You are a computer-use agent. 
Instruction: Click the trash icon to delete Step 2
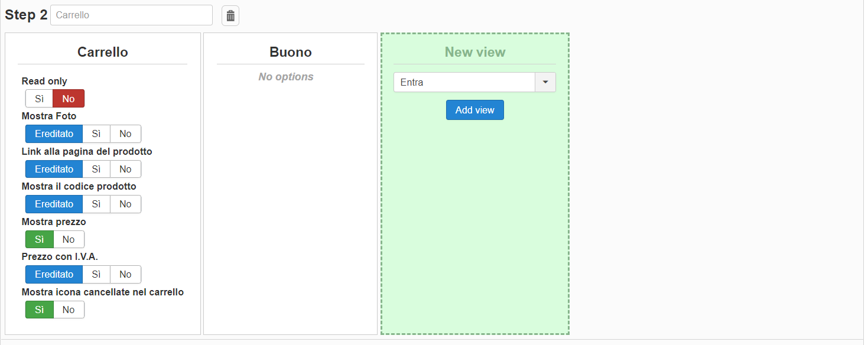[x=230, y=15]
